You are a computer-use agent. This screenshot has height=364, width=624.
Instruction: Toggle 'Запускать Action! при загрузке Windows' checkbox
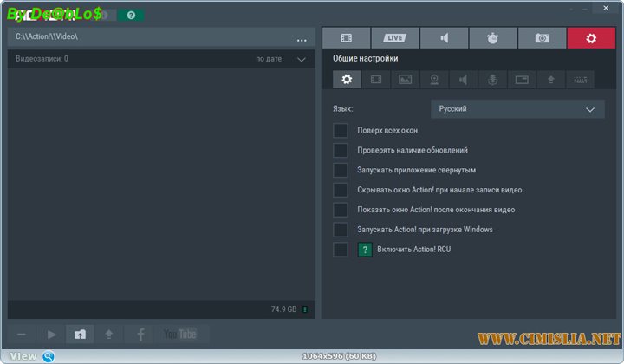click(x=341, y=230)
